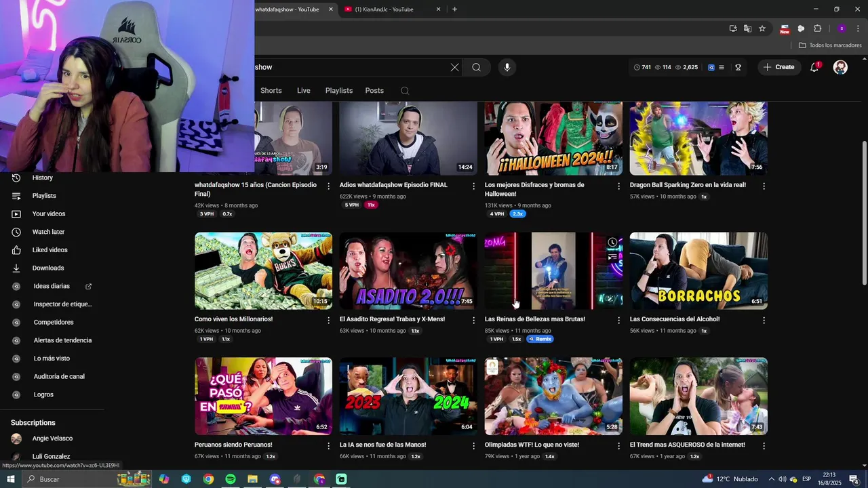Open new browser tab with plus

tap(454, 9)
